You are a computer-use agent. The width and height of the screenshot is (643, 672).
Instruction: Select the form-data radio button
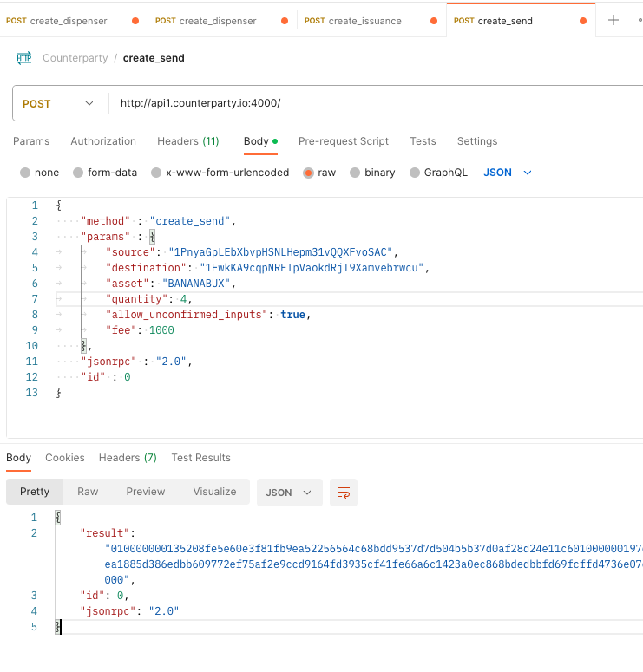(x=78, y=173)
